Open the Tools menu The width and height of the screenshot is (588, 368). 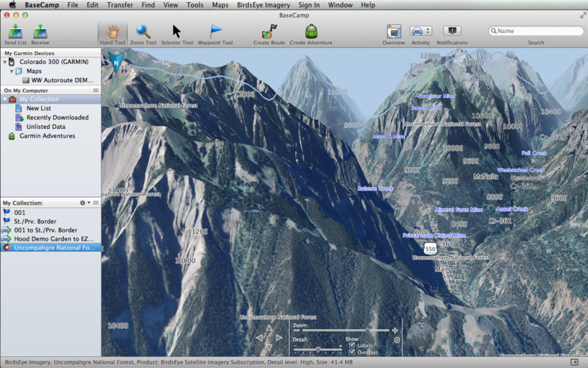[195, 5]
